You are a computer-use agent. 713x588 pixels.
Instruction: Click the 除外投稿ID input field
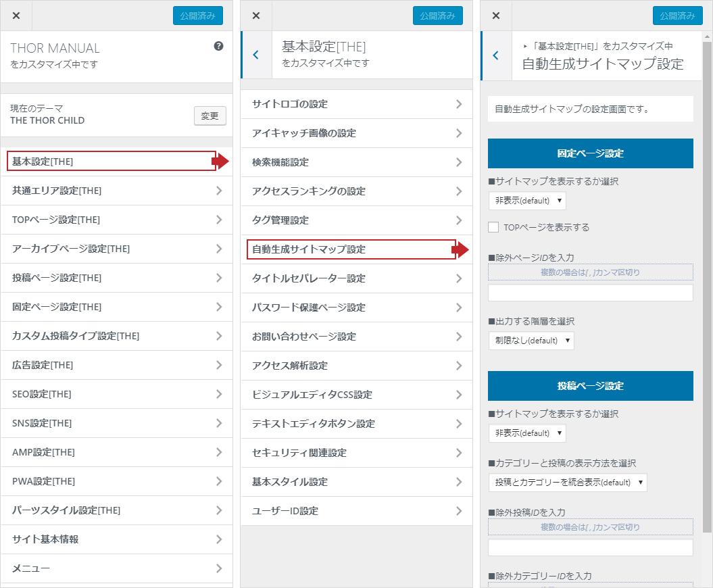pyautogui.click(x=590, y=547)
